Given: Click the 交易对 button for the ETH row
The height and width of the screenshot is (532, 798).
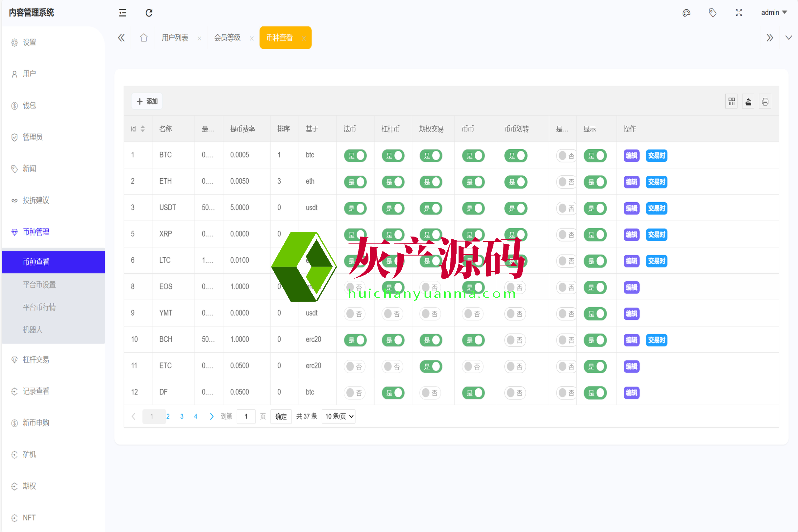Looking at the screenshot, I should click(x=656, y=182).
